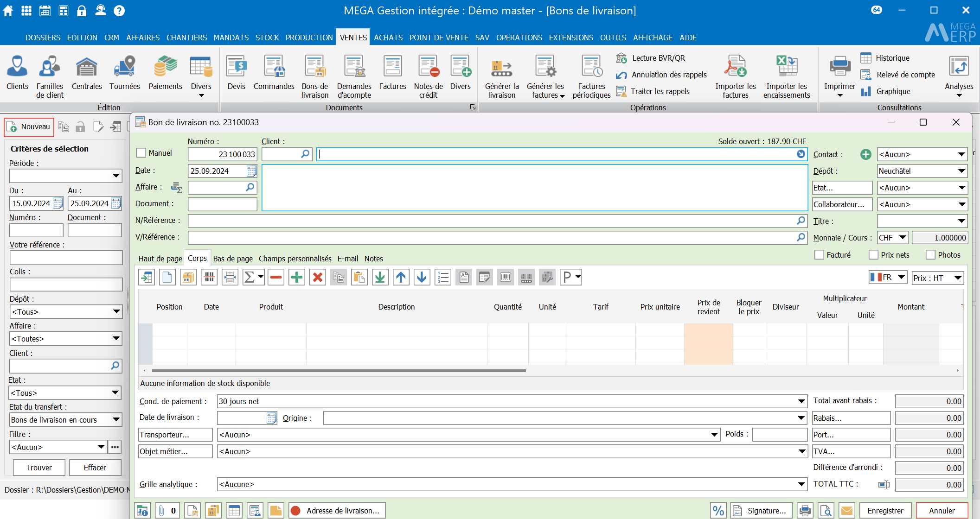The image size is (980, 519).
Task: Click the numbered list renumber icon
Action: pos(443,277)
